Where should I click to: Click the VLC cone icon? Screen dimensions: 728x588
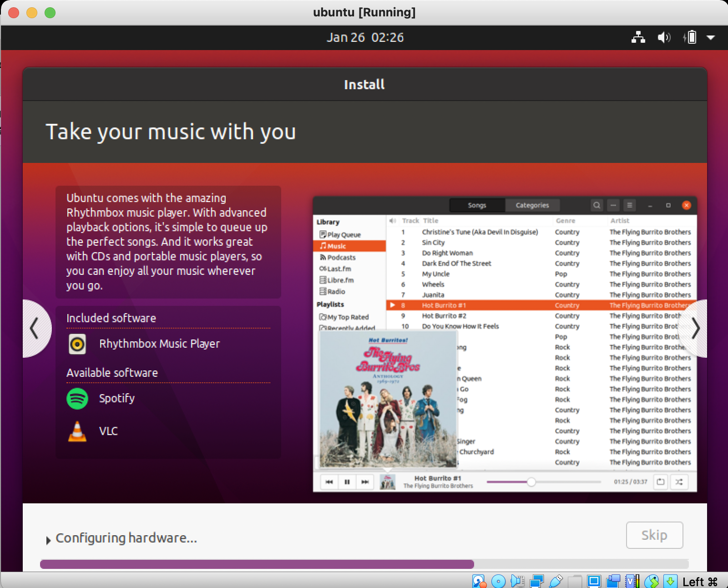coord(77,431)
